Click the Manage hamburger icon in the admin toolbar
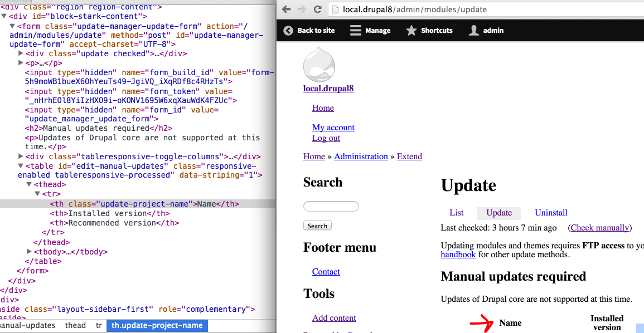 click(x=355, y=31)
